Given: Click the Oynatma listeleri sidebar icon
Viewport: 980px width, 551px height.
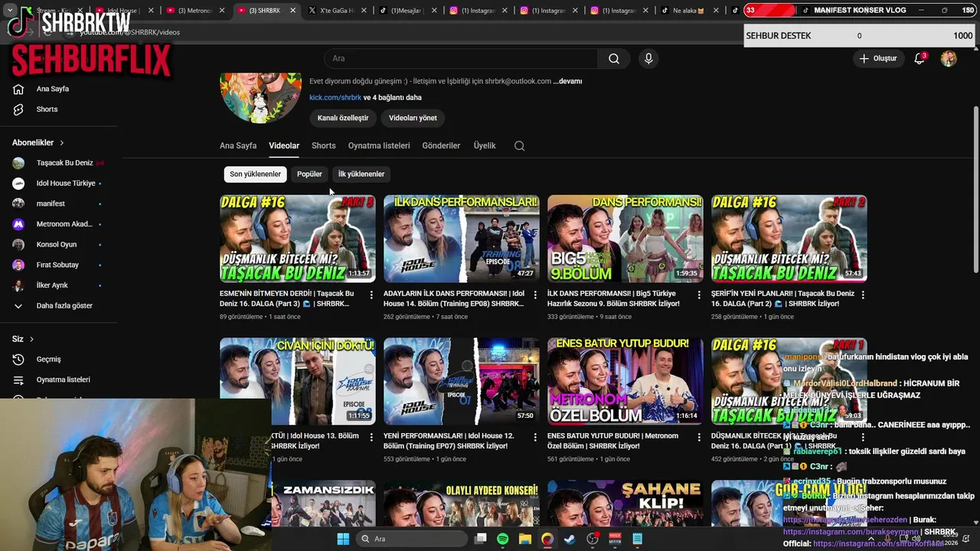Looking at the screenshot, I should tap(18, 380).
